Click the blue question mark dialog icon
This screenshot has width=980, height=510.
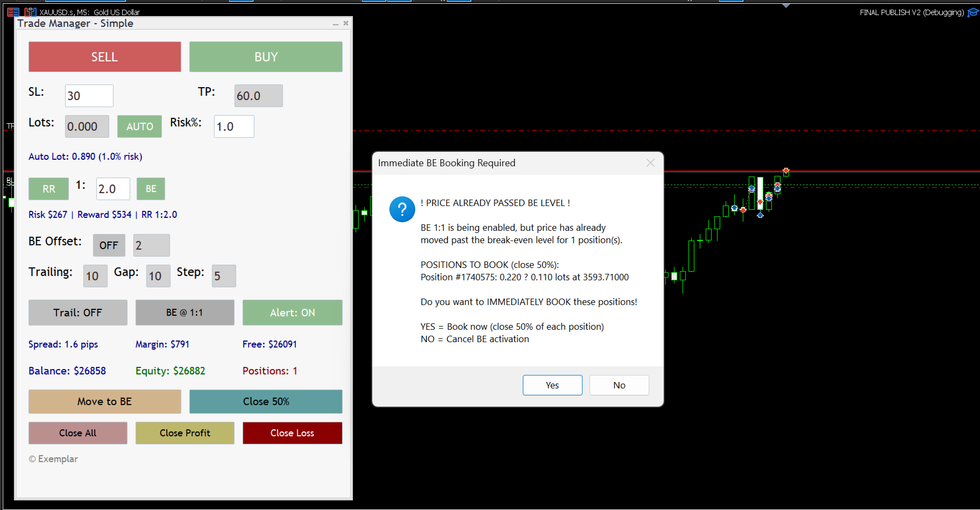[402, 209]
